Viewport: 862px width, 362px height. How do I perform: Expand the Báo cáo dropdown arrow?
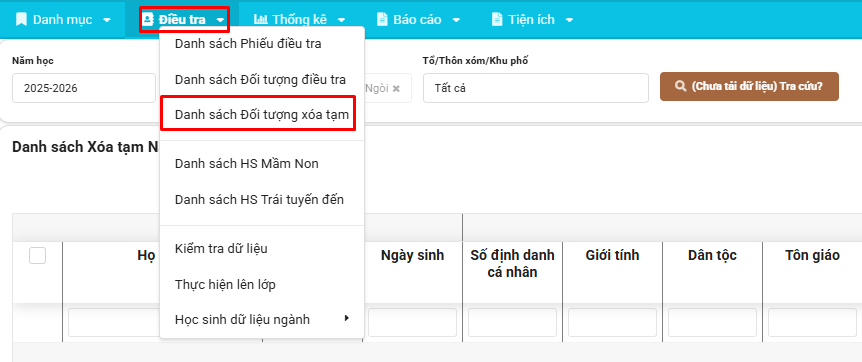point(456,20)
